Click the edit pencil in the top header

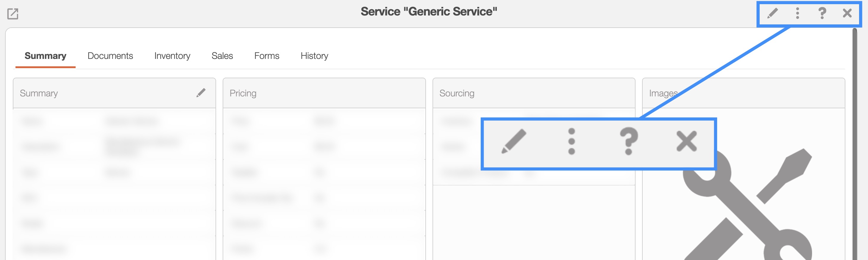pos(772,13)
